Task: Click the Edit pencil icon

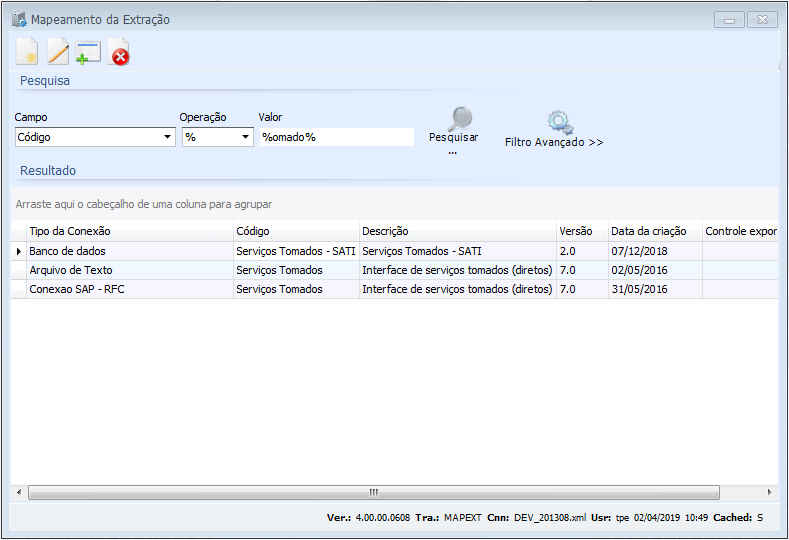Action: click(x=59, y=53)
